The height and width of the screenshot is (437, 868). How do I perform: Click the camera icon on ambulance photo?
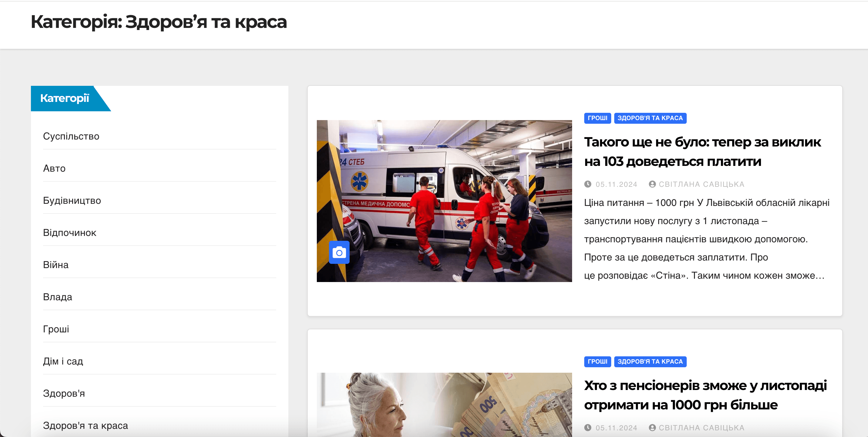click(x=339, y=252)
